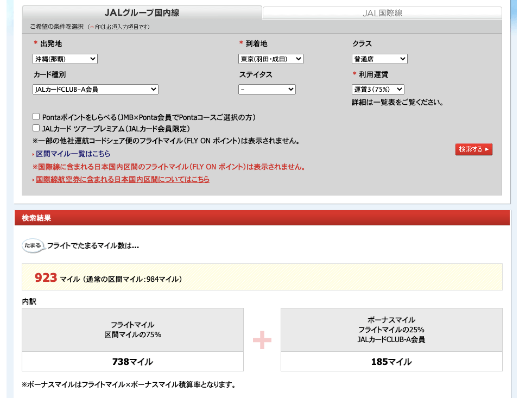532x398 pixels.
Task: Click the フライトでたまるマイル数は… heading
Action: pyautogui.click(x=93, y=245)
